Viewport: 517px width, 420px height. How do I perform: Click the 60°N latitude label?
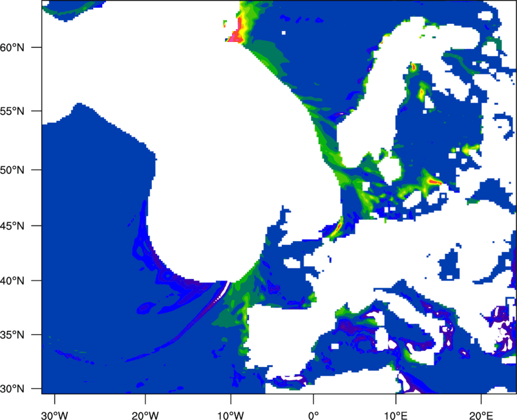tap(12, 47)
